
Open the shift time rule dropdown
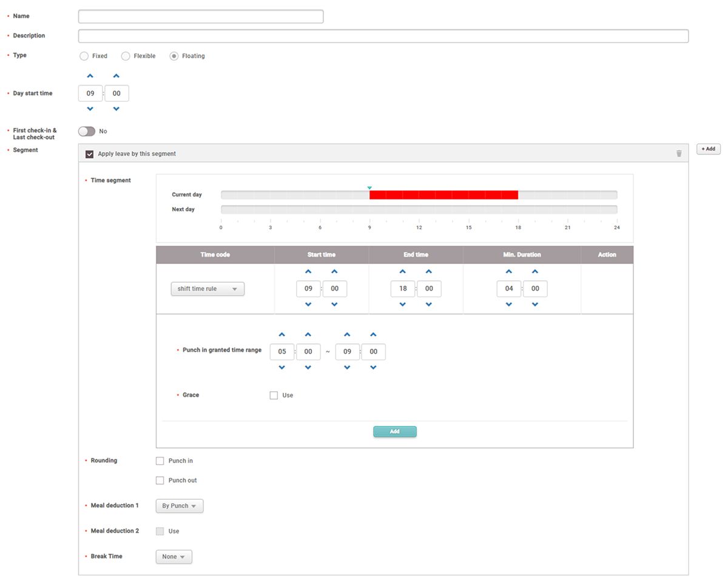[207, 289]
